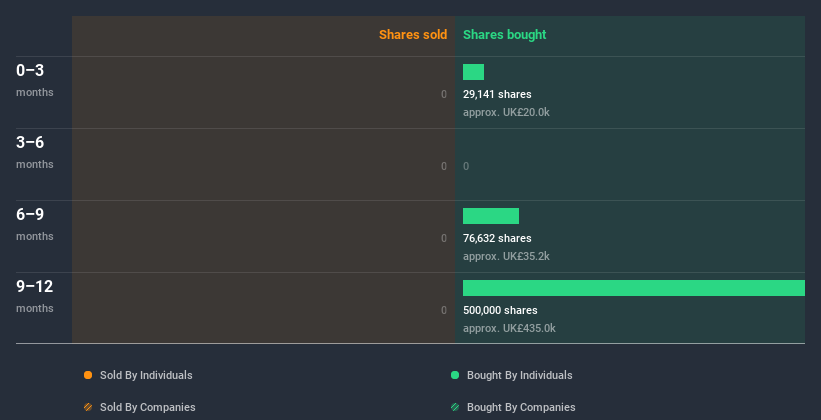821x420 pixels.
Task: Click the 6–9 months row label
Action: tap(35, 224)
